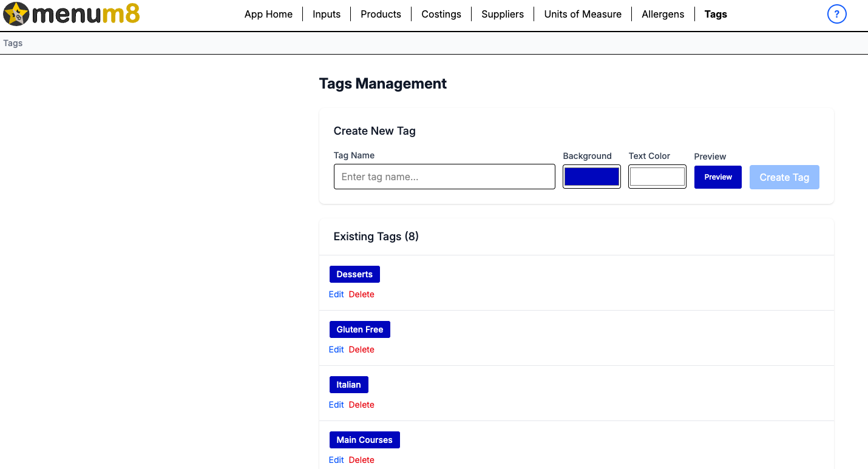Viewport: 868px width, 469px height.
Task: Focus the Tag Name input field
Action: [x=444, y=177]
